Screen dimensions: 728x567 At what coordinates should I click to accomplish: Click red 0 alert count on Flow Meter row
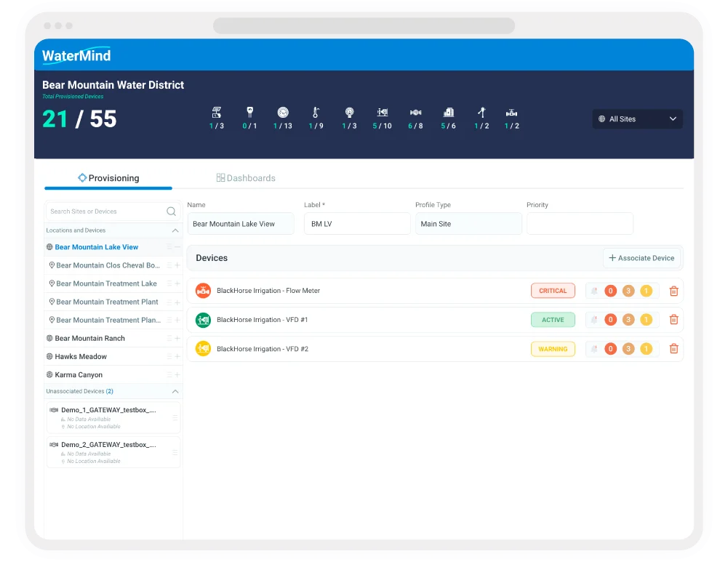(610, 291)
